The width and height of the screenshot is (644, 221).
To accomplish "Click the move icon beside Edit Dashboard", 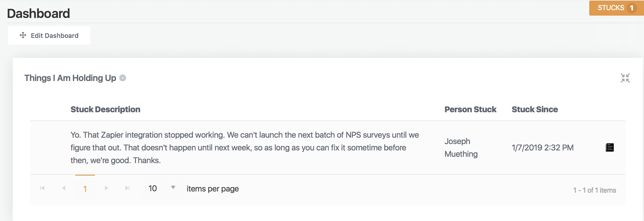I will tap(23, 35).
